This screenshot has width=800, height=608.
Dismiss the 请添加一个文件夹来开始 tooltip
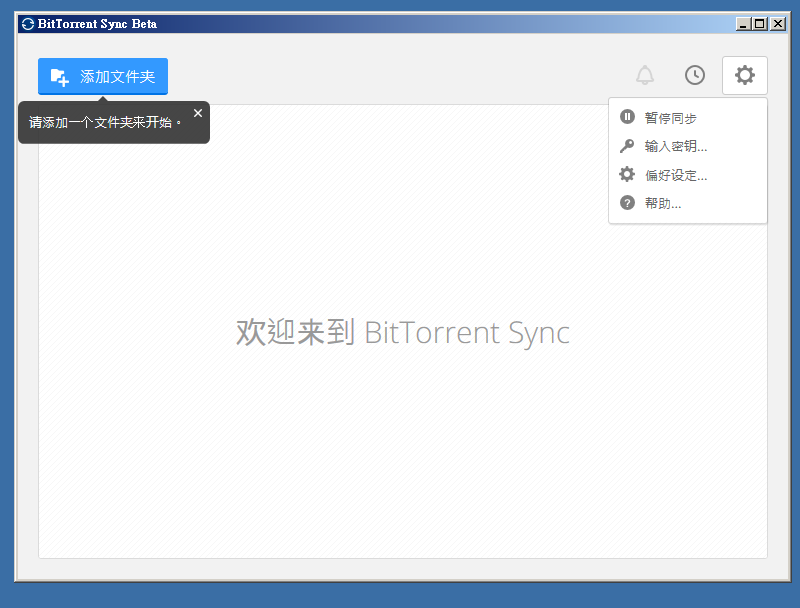(x=198, y=113)
